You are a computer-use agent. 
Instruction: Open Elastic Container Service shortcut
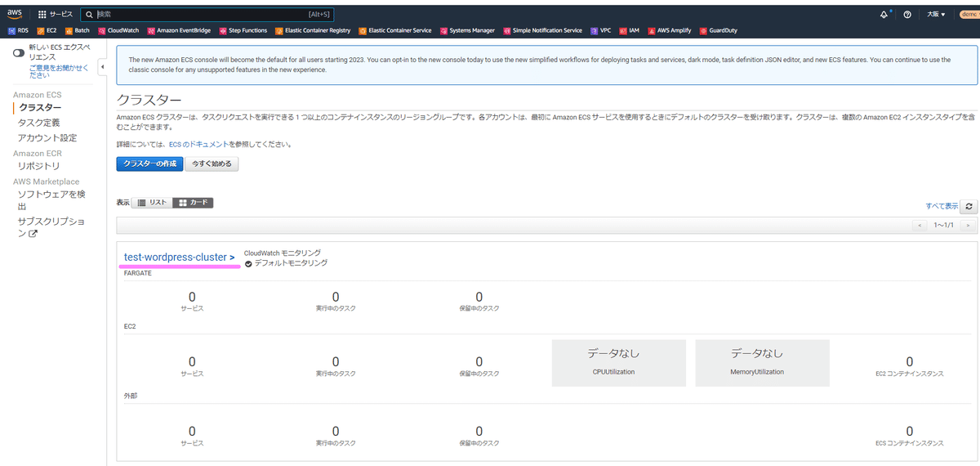[x=394, y=30]
